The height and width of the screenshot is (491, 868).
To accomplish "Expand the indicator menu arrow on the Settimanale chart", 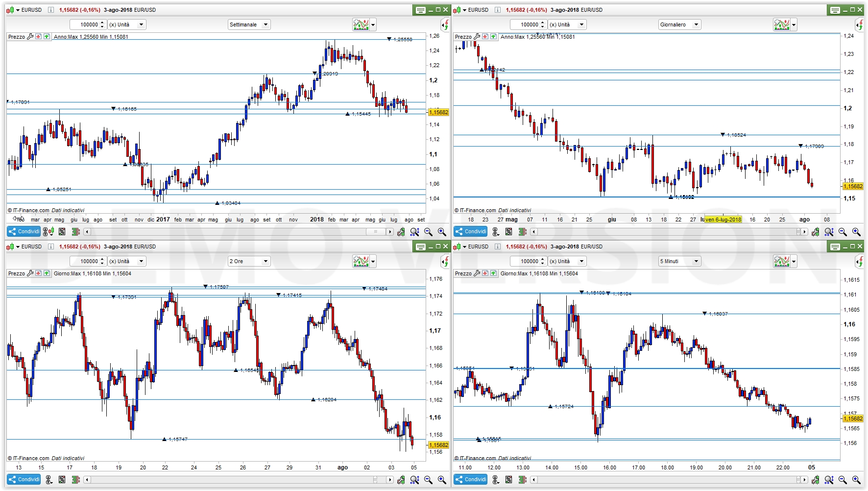I will [x=373, y=25].
